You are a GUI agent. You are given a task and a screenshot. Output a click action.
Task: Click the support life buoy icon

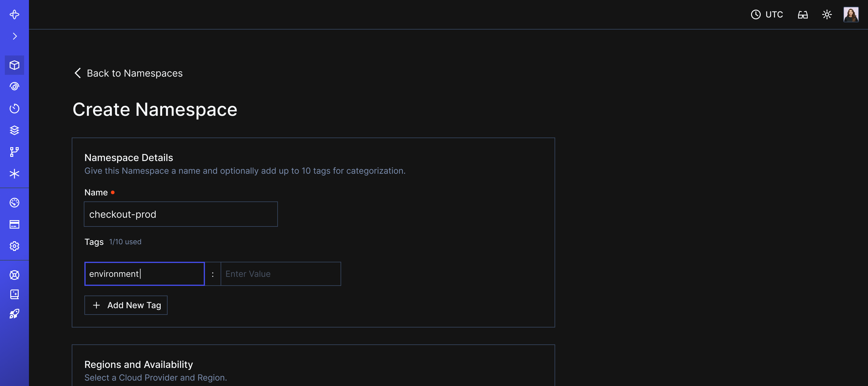14,275
